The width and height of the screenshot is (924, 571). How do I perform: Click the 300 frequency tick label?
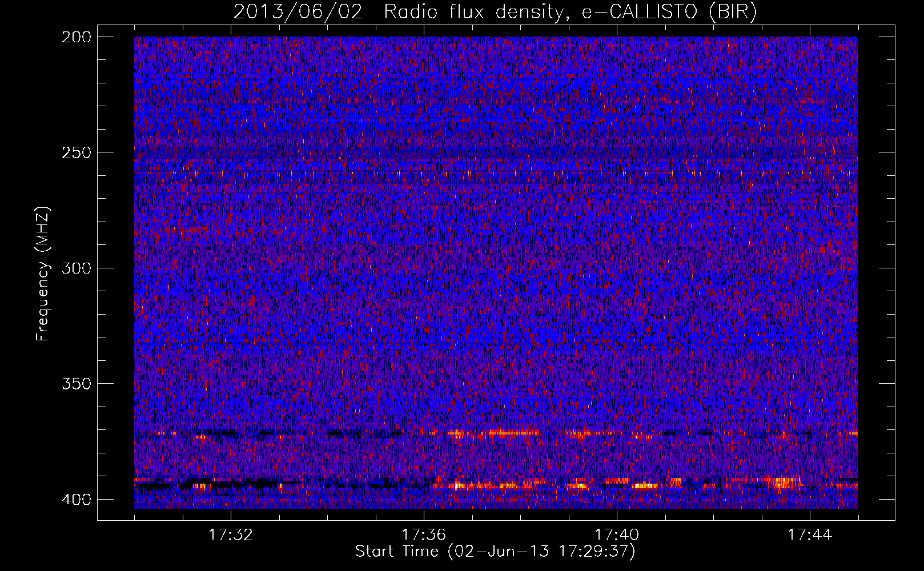tap(76, 268)
